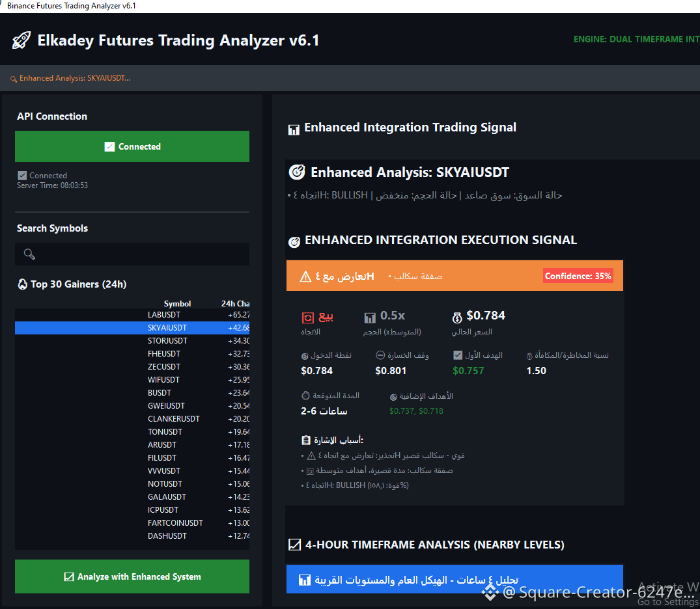Image resolution: width=700 pixels, height=609 pixels.
Task: Click the Symbol column header
Action: (177, 304)
